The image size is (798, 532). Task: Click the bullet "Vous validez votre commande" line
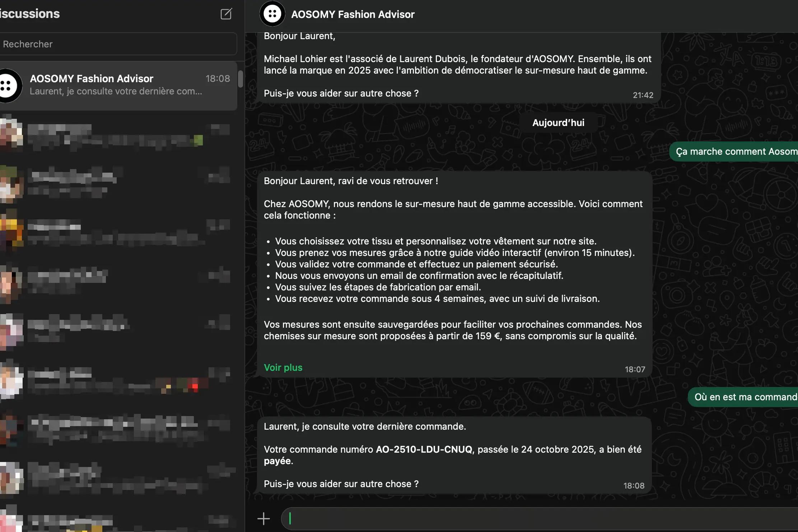(x=416, y=264)
